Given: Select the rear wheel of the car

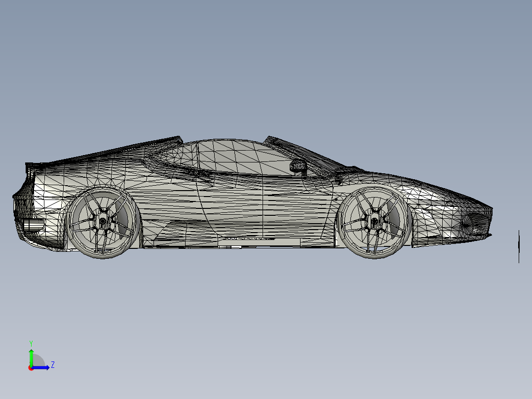Looking at the screenshot, I should 103,222.
